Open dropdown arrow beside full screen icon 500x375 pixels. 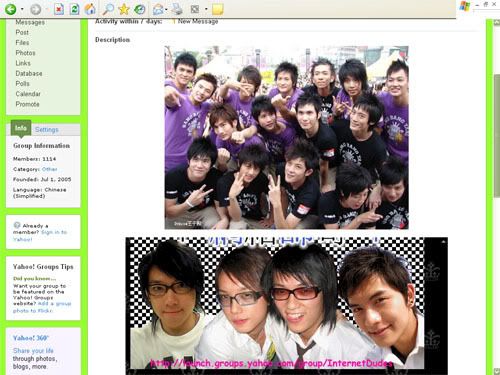pos(206,9)
